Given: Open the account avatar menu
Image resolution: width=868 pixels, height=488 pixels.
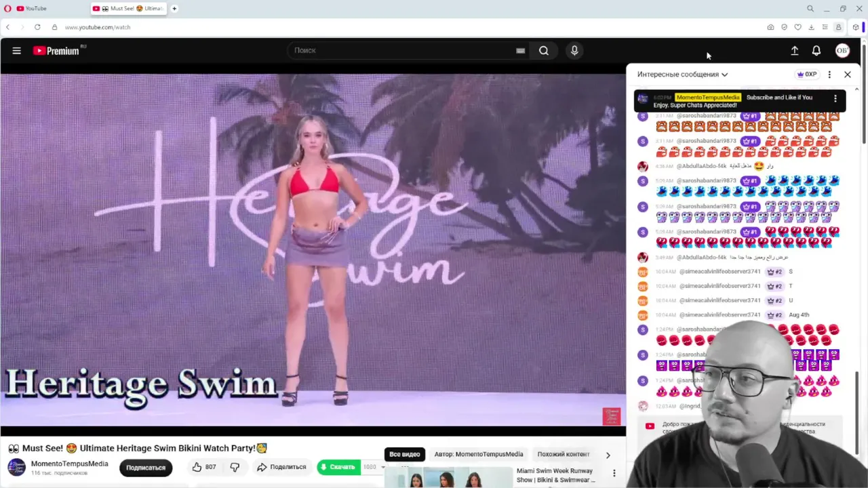Looking at the screenshot, I should (842, 50).
